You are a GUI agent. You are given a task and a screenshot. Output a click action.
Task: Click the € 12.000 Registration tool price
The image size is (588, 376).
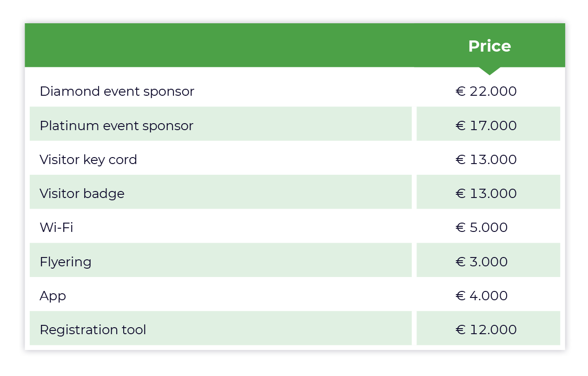point(486,330)
